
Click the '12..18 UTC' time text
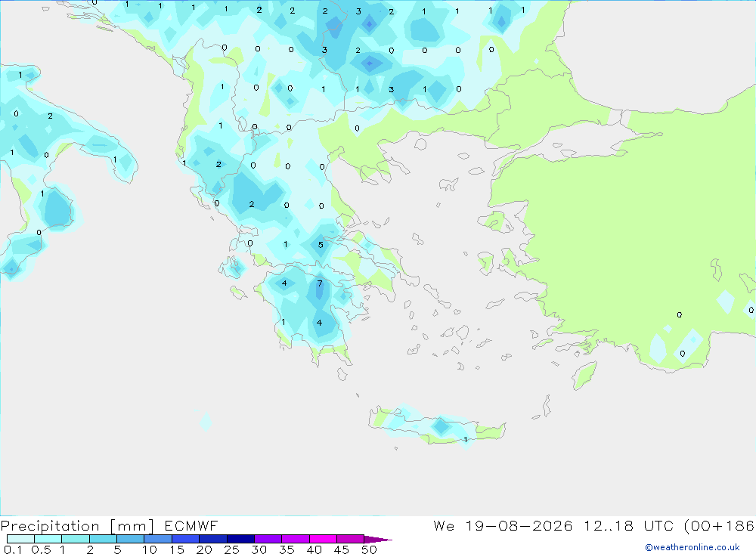tap(628, 526)
